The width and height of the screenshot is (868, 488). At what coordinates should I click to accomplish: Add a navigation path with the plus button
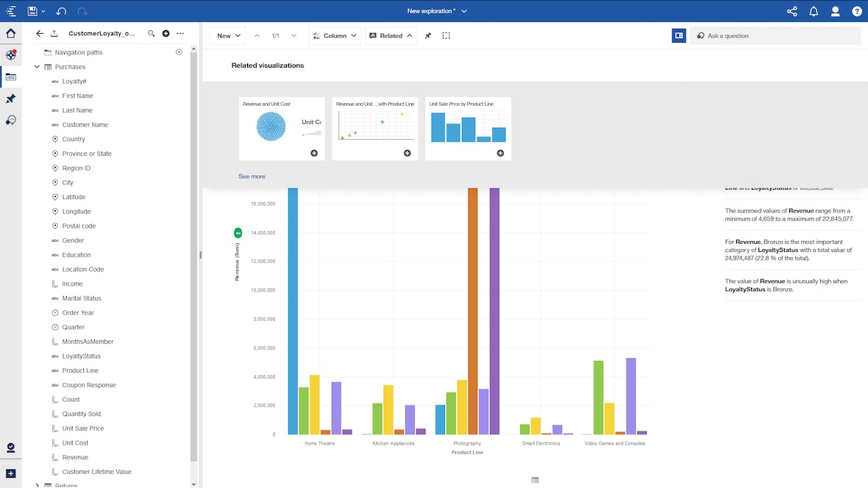pyautogui.click(x=179, y=51)
